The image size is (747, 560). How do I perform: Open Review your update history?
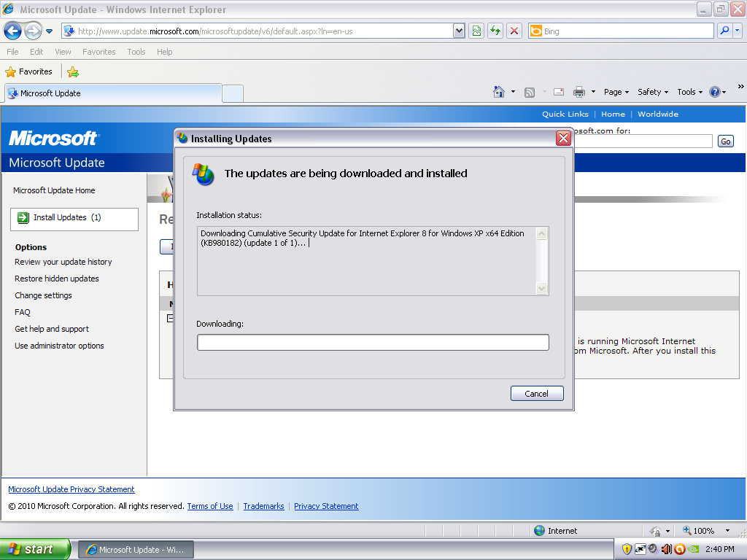pyautogui.click(x=63, y=262)
